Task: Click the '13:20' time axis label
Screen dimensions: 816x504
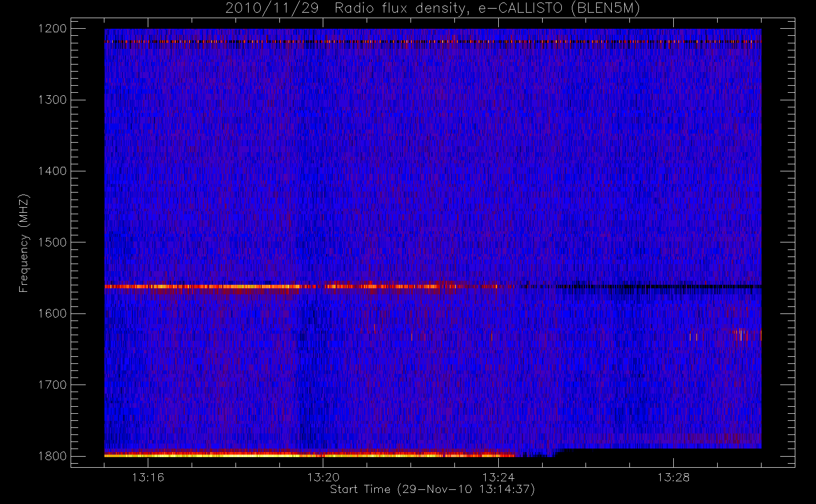Action: coord(323,477)
